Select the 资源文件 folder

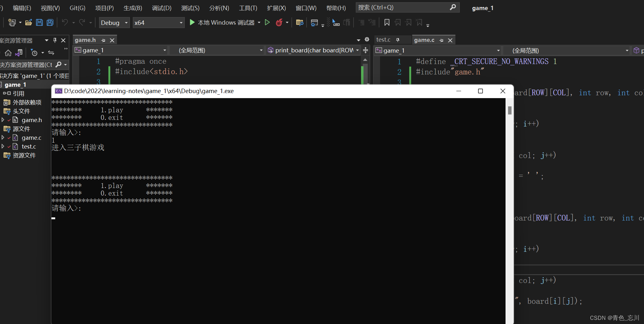click(24, 155)
